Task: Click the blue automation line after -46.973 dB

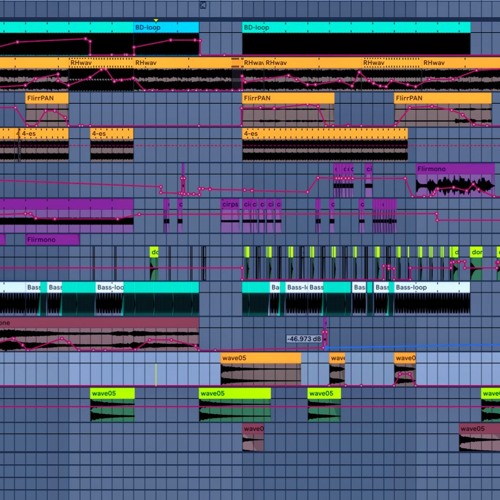Action: [413, 347]
